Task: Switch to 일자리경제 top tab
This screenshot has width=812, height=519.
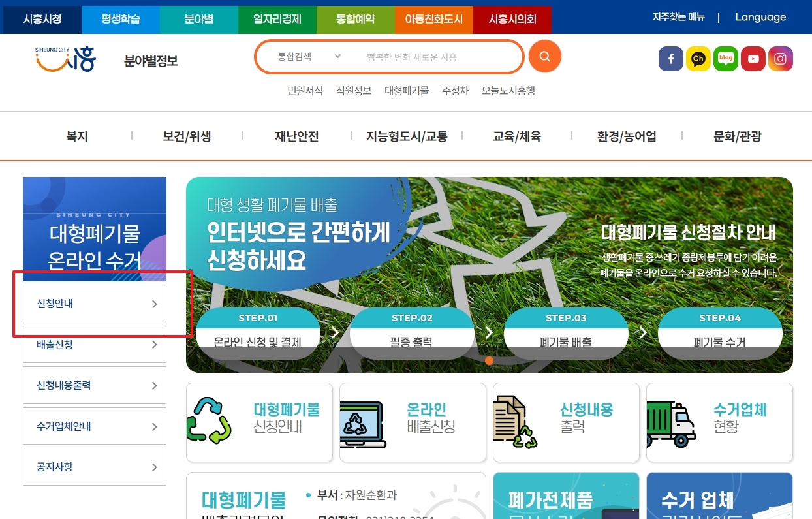Action: [x=277, y=19]
